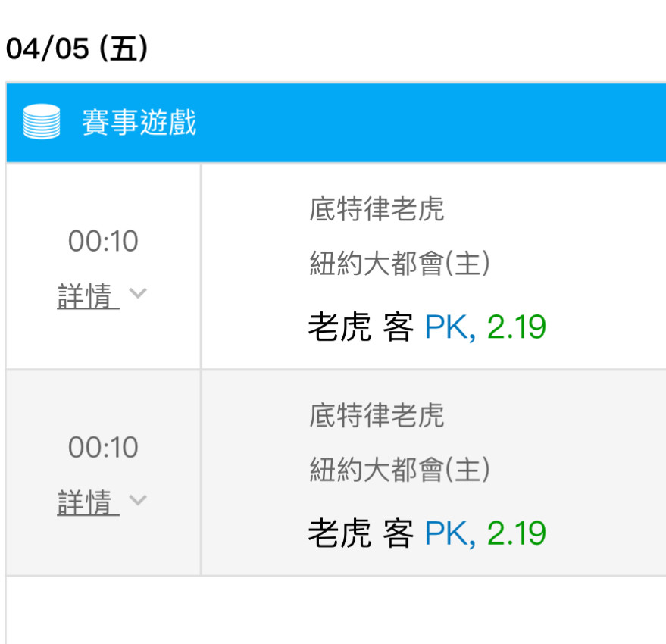The height and width of the screenshot is (644, 666).
Task: Click the coin stack icon in blue header
Action: tap(42, 121)
